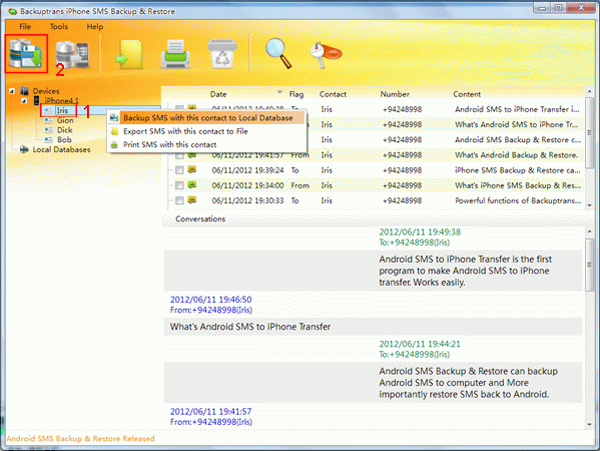The image size is (600, 451).
Task: Click content 'Powerful functions of Backuptrans...'
Action: click(x=518, y=200)
